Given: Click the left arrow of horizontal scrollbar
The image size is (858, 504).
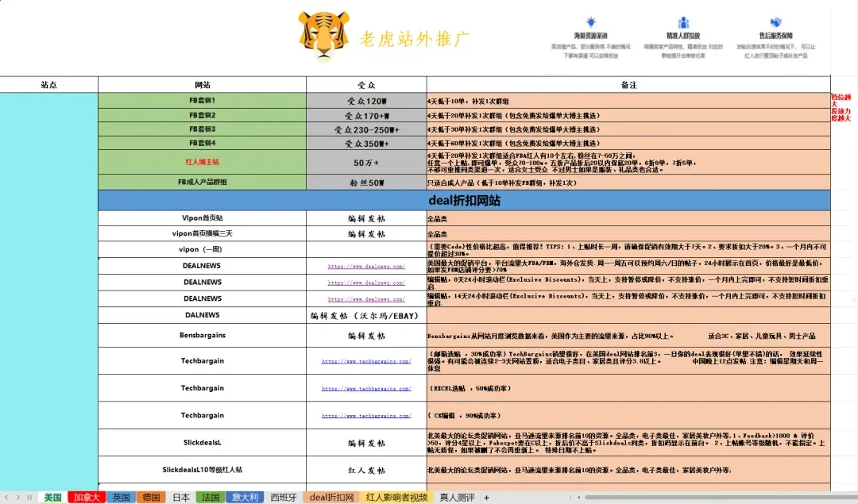Looking at the screenshot, I should (579, 498).
